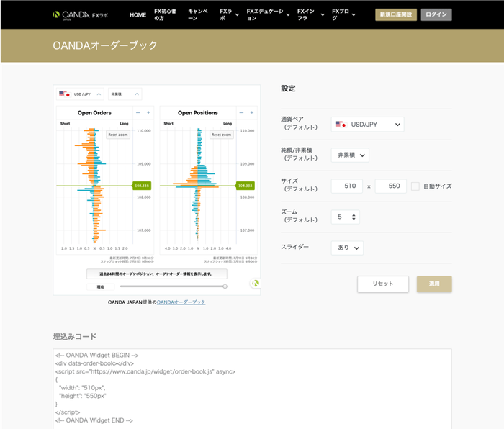504x429 pixels.
Task: Click the time slider handle under the charts
Action: pyautogui.click(x=225, y=286)
